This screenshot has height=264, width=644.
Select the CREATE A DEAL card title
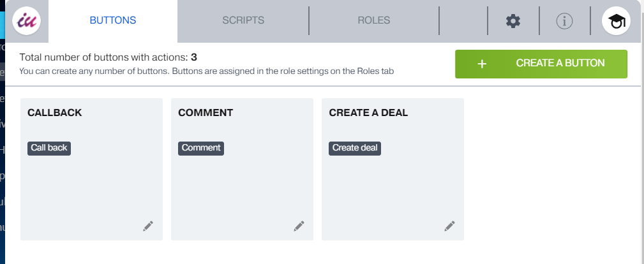[x=368, y=113]
